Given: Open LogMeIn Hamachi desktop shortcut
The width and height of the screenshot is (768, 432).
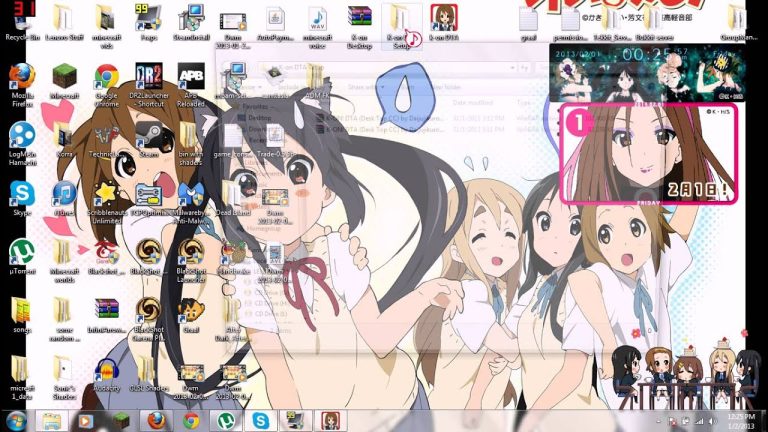Looking at the screenshot, I should point(22,143).
